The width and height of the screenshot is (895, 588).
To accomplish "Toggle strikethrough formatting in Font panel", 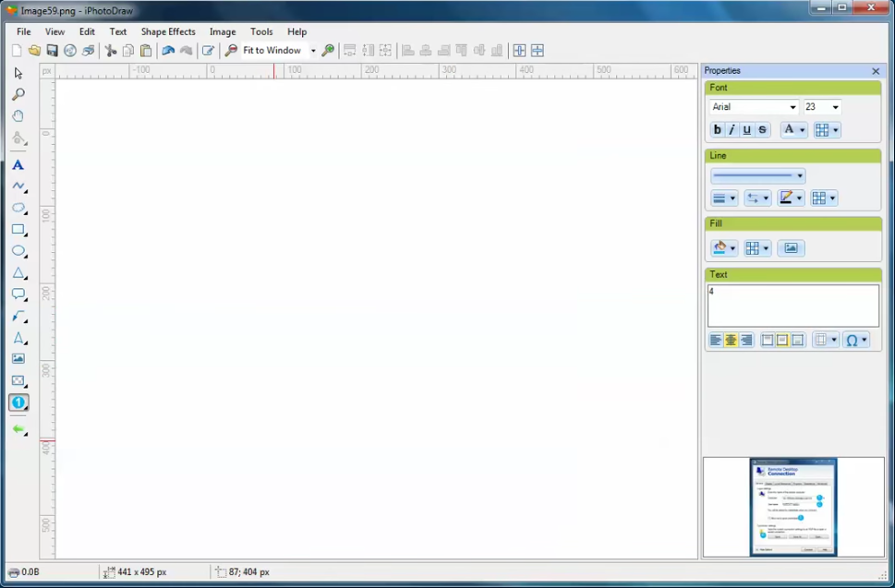I will click(x=762, y=130).
